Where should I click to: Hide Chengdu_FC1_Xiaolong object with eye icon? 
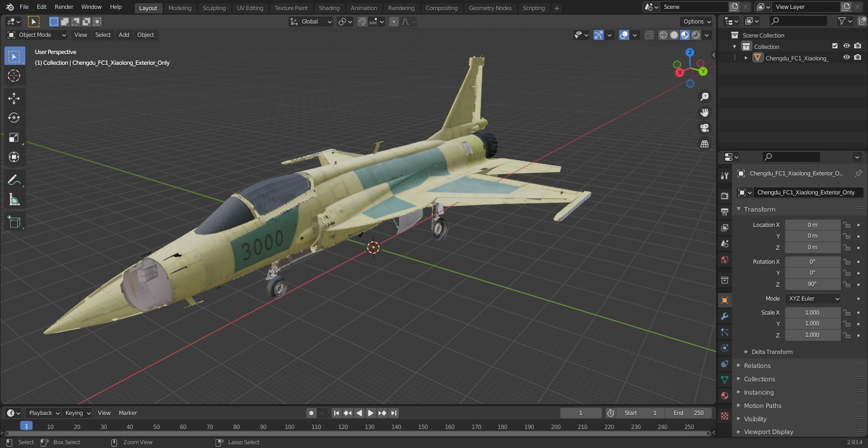tap(846, 58)
